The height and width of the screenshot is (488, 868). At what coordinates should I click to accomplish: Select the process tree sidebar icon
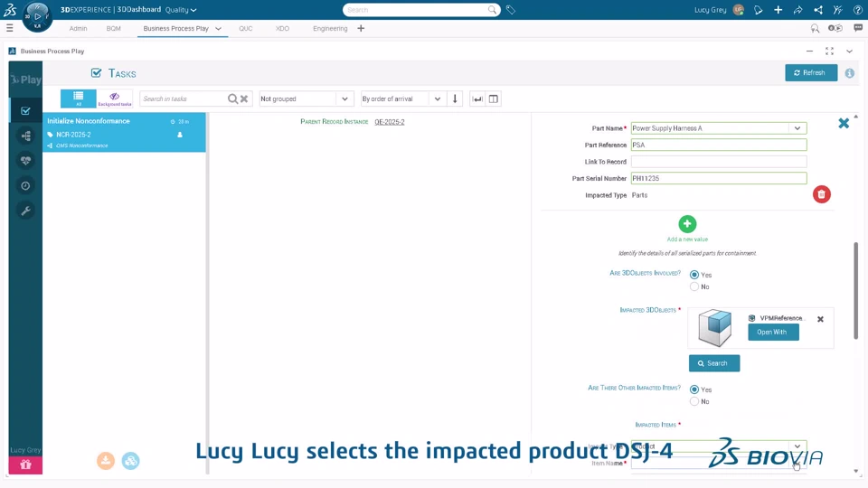25,136
